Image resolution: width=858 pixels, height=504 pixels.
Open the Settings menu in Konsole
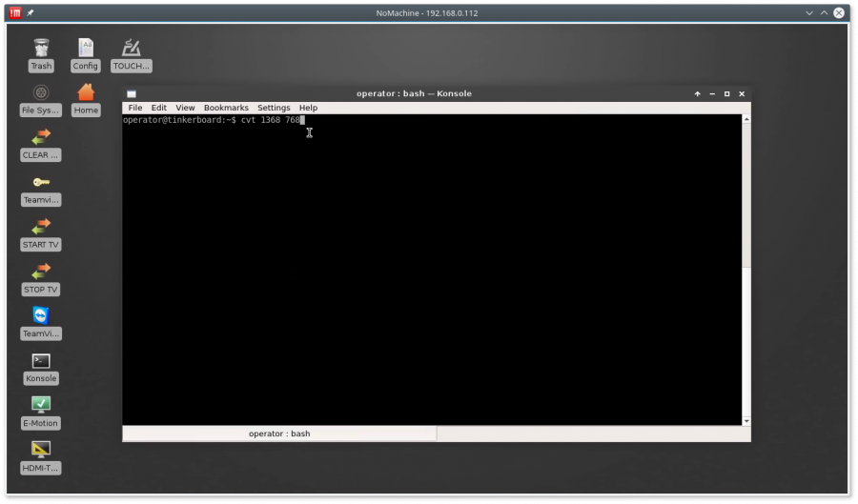[274, 108]
